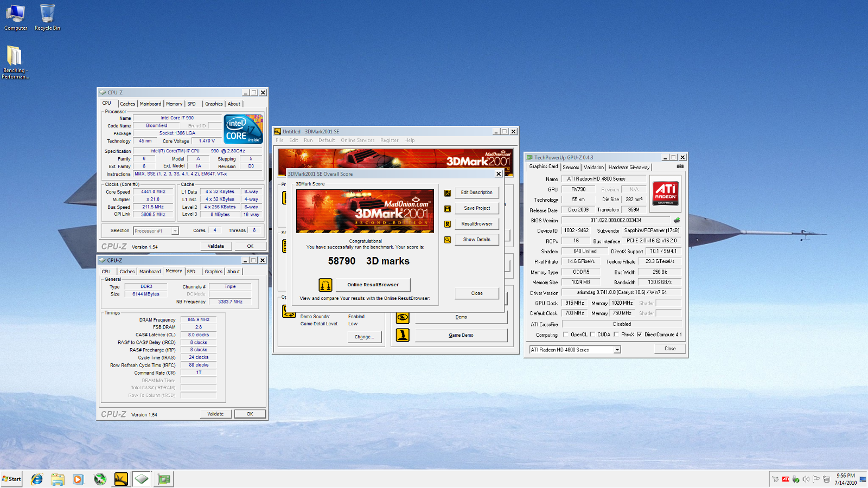Click the Online ResultBrowser yellow icon
This screenshot has height=488, width=868.
[325, 285]
